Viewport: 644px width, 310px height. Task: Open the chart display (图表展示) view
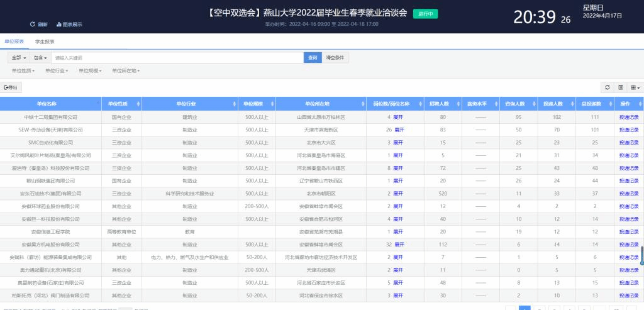[x=69, y=25]
